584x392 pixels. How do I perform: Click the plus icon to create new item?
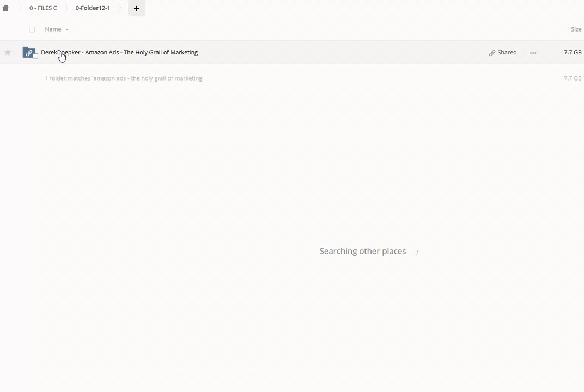136,8
